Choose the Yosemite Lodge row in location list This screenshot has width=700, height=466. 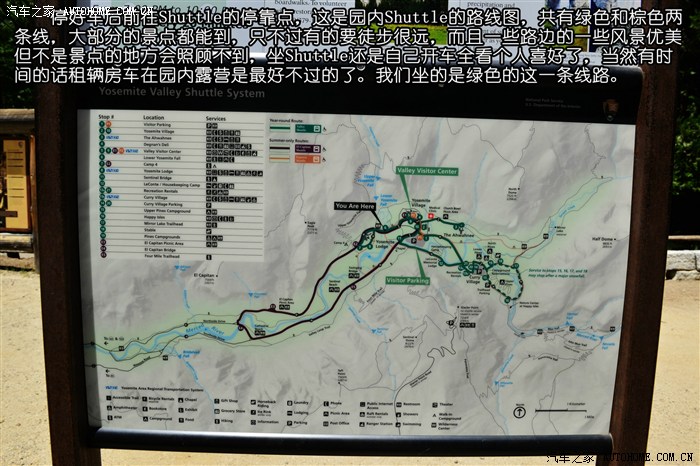(x=159, y=170)
